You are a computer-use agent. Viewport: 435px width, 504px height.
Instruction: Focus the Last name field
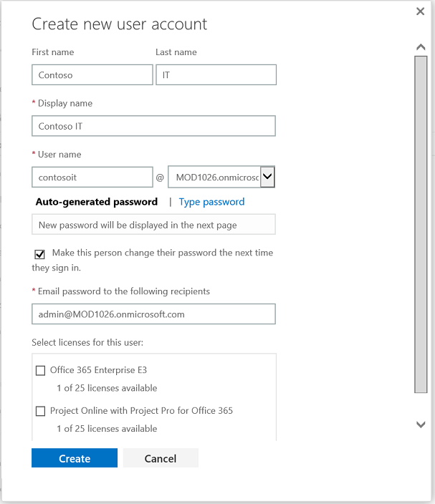216,74
